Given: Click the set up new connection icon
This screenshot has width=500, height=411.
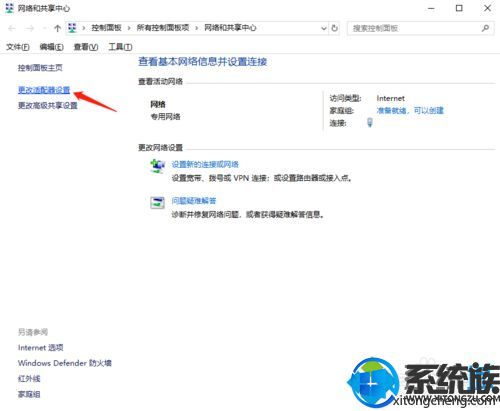Looking at the screenshot, I should tap(157, 166).
